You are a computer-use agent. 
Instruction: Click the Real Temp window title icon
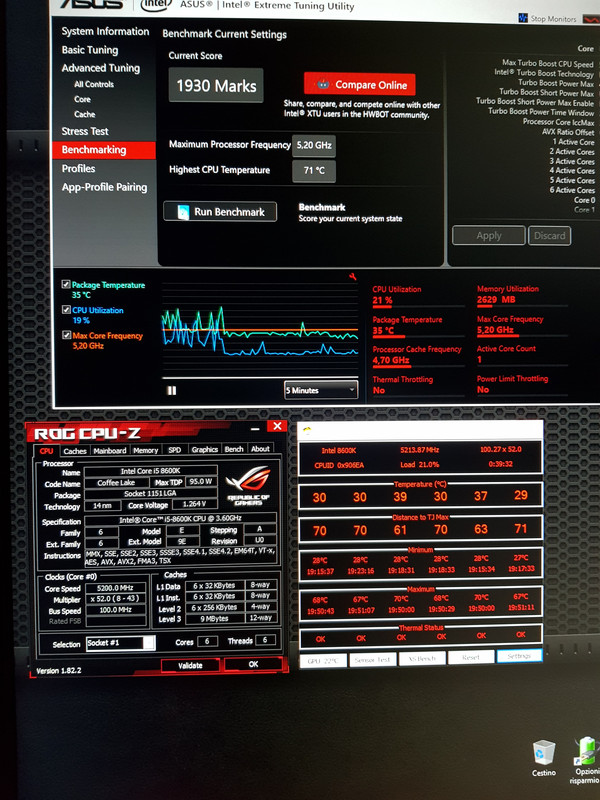pyautogui.click(x=307, y=430)
